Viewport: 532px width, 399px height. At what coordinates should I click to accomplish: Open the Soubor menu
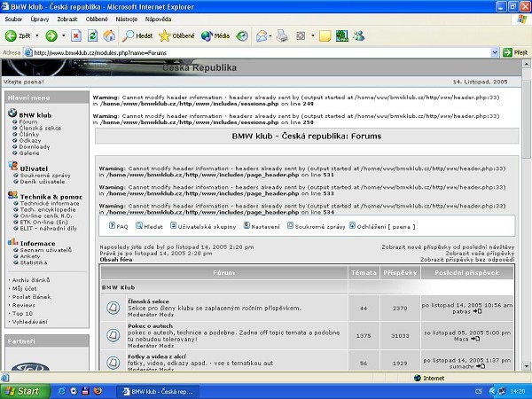(x=13, y=20)
